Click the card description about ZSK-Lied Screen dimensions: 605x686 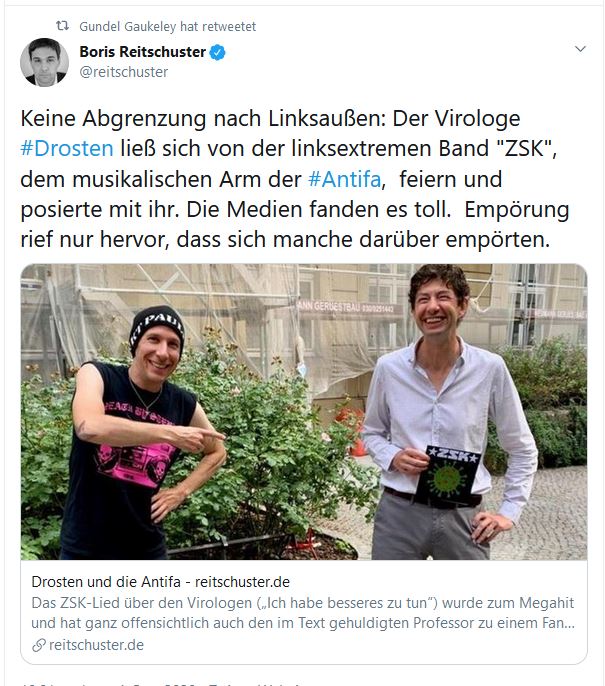303,613
